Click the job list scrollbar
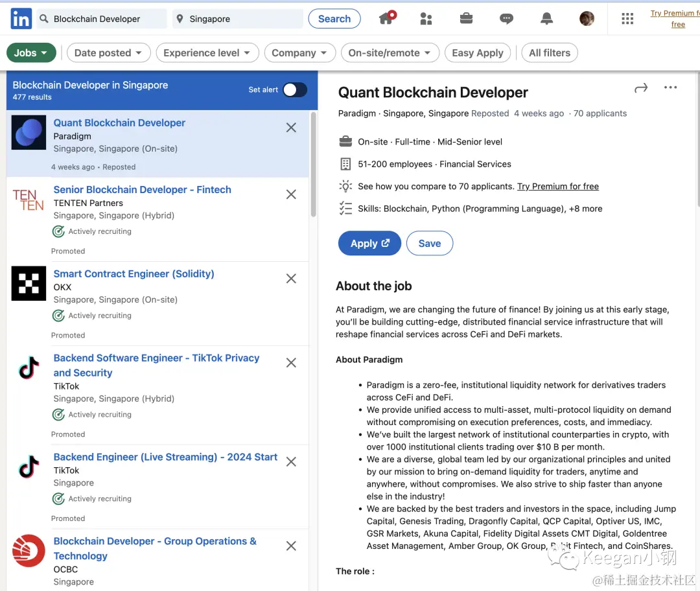This screenshot has height=591, width=700. (314, 164)
